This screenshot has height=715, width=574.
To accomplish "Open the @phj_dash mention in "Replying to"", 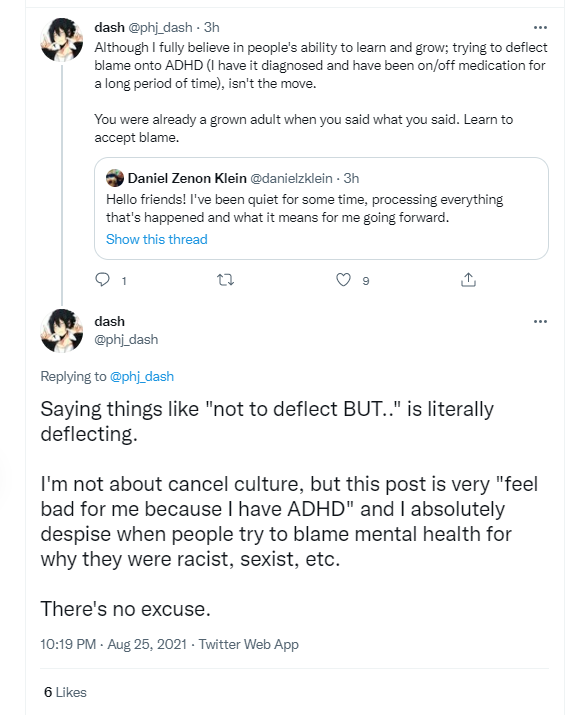I will point(142,376).
